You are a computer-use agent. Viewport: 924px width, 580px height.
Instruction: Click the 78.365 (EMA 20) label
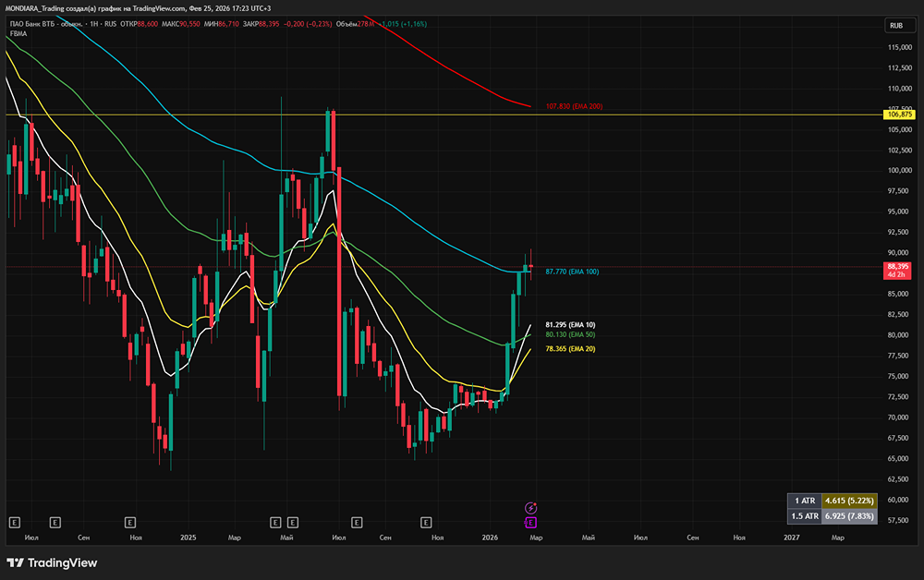pos(570,349)
